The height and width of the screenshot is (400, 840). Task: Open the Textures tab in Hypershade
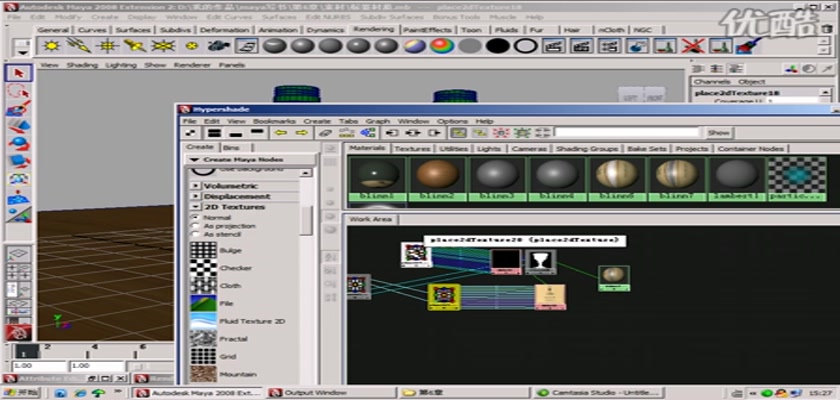pos(412,148)
